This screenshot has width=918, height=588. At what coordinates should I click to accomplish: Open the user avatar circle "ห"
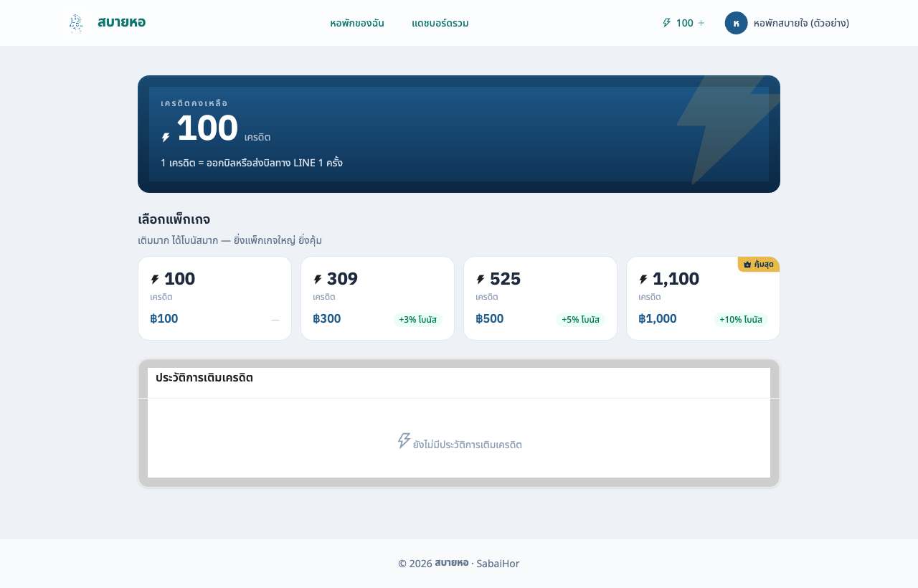tap(737, 23)
